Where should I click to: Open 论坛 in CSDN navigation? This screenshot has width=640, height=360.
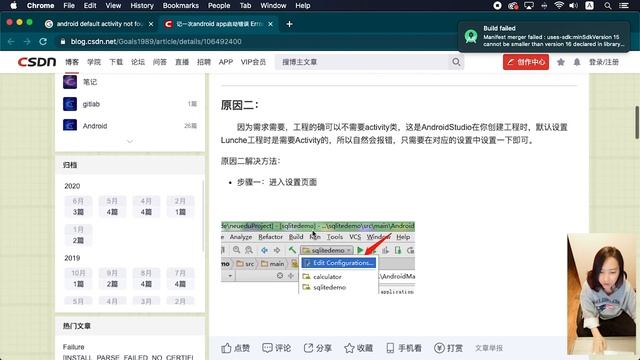(138, 62)
